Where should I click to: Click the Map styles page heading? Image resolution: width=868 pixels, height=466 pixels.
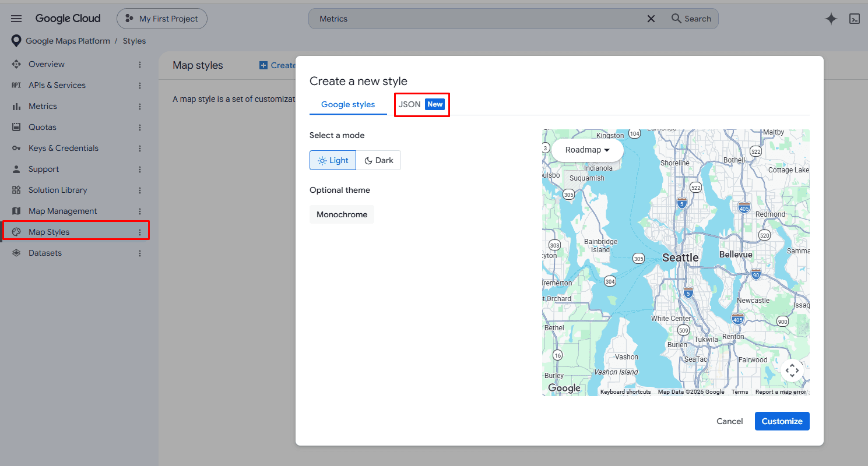(198, 65)
